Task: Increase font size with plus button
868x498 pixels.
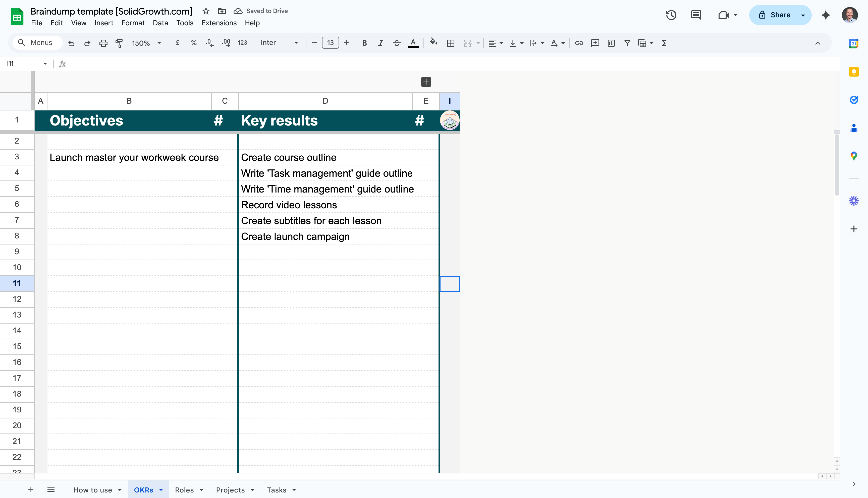Action: coord(346,43)
